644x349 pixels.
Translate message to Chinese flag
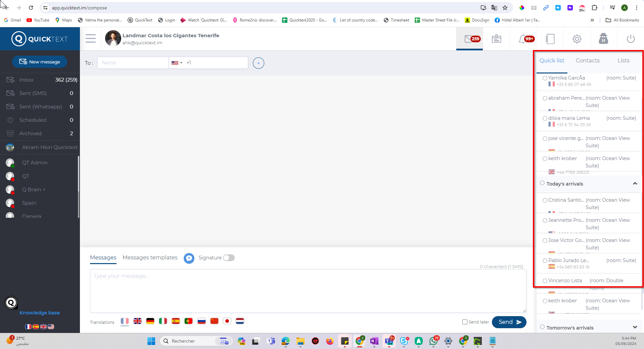tap(214, 321)
